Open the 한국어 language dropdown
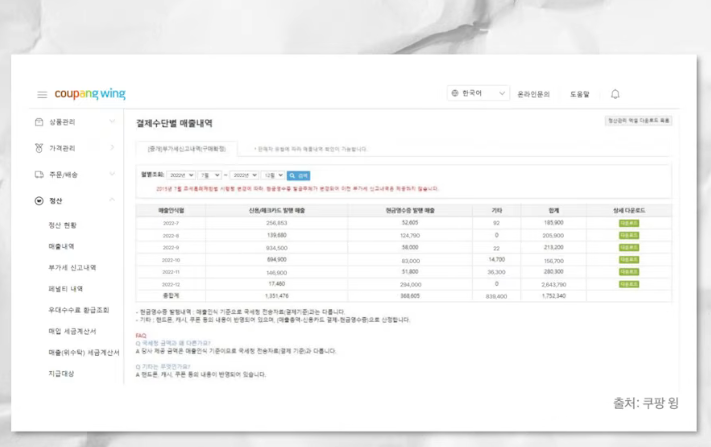 pos(478,93)
